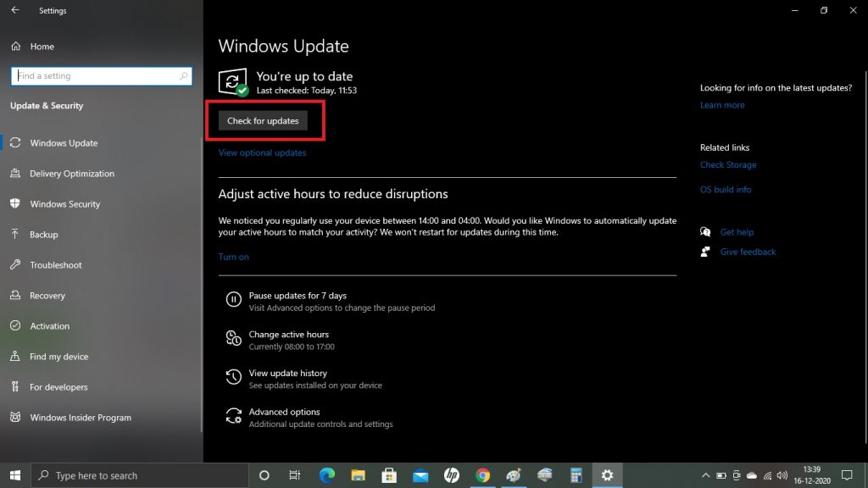Viewport: 868px width, 488px height.
Task: Open the Check Storage link
Action: 728,165
